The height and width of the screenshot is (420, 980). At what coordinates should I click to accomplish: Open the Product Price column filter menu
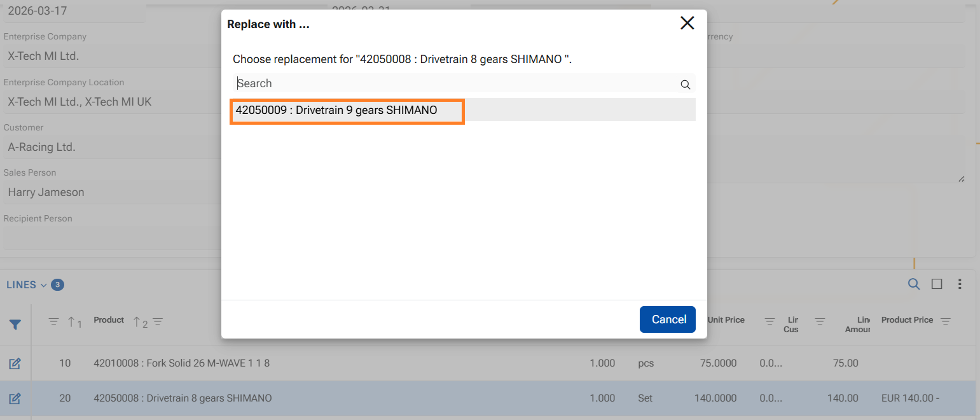945,321
